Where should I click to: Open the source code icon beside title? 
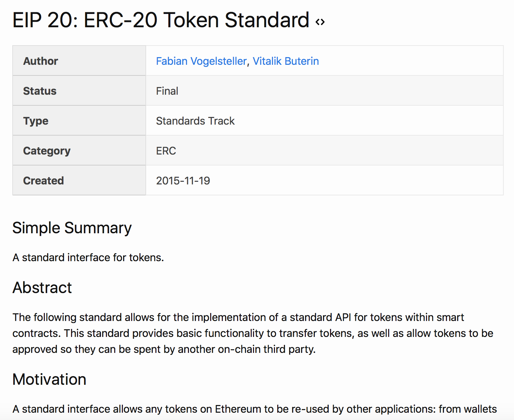click(x=320, y=22)
